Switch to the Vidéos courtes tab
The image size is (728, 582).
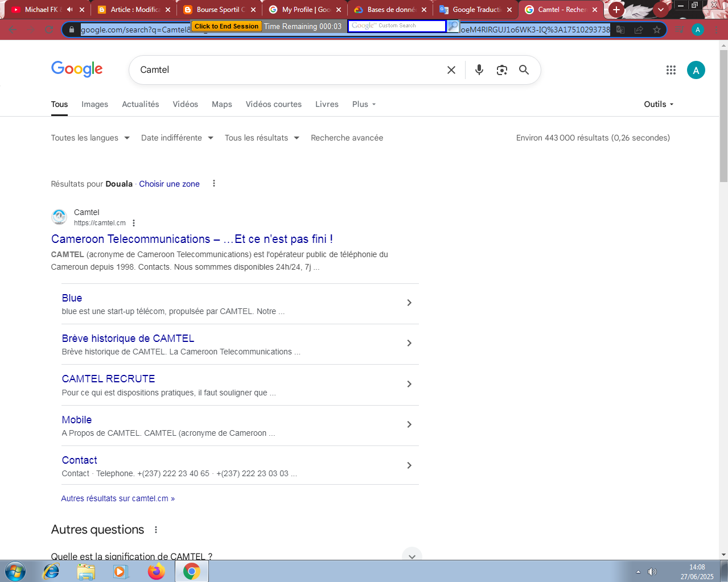click(274, 104)
